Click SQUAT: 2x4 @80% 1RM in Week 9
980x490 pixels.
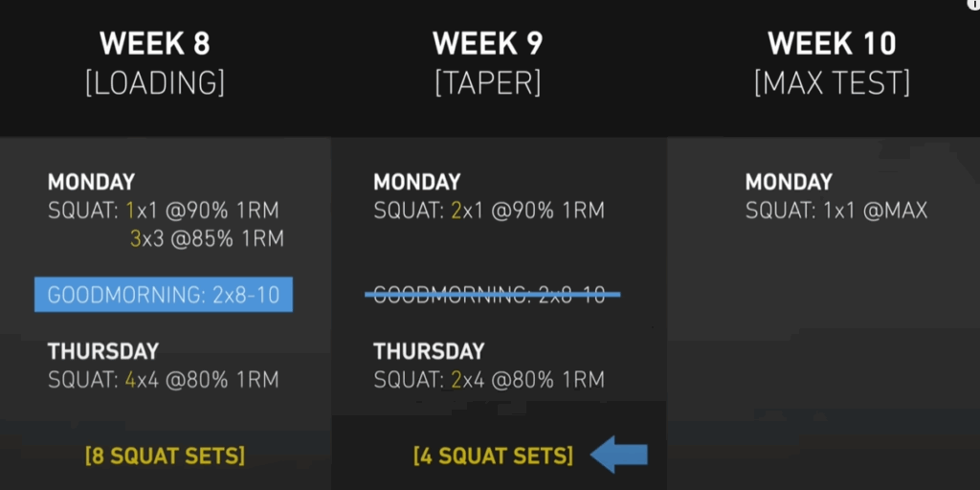click(x=489, y=380)
